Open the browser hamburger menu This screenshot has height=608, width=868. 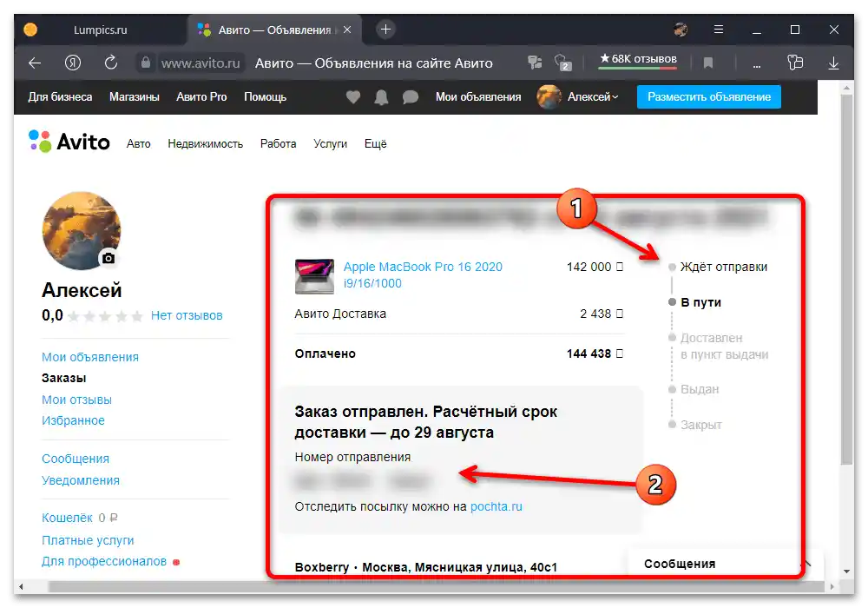(x=719, y=30)
